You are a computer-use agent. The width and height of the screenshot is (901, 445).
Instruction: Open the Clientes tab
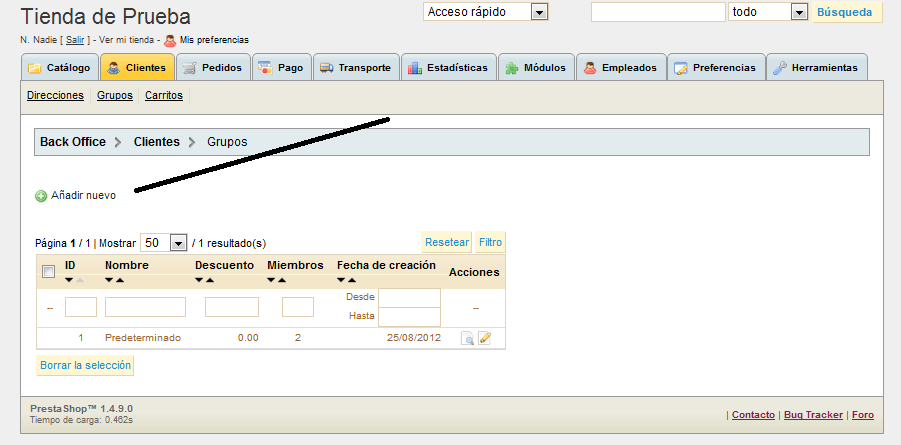tap(137, 67)
